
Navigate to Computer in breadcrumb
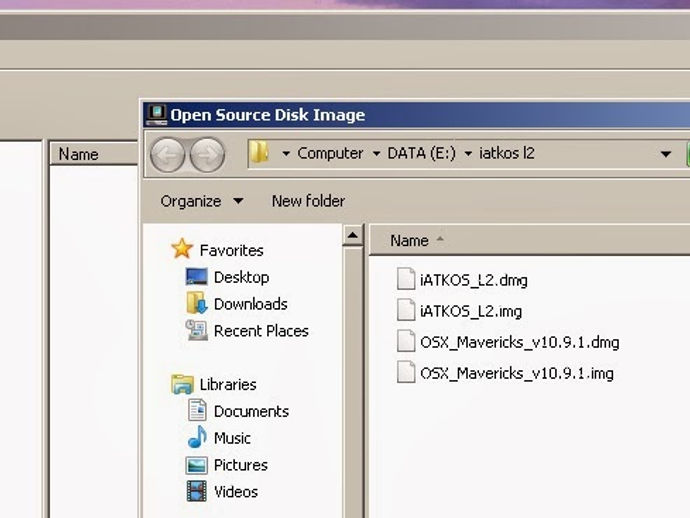[330, 153]
